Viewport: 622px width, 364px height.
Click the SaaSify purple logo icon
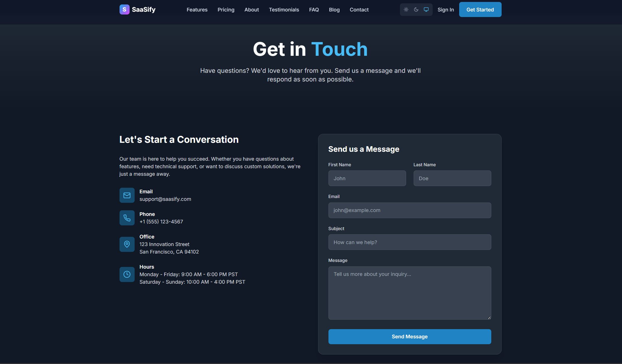point(124,9)
